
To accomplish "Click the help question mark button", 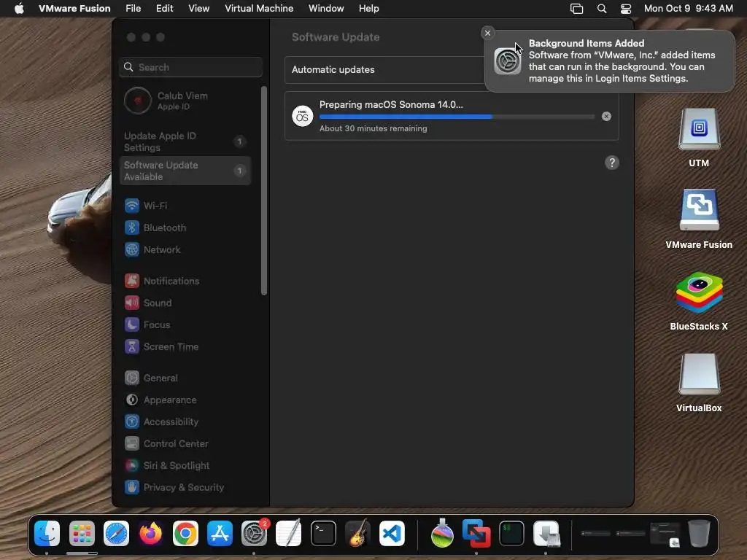I will [x=612, y=163].
